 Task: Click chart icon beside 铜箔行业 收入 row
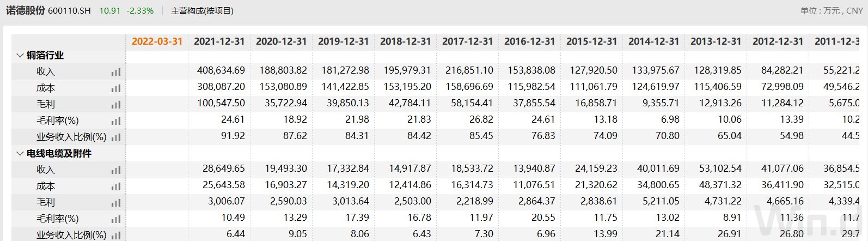[x=115, y=72]
